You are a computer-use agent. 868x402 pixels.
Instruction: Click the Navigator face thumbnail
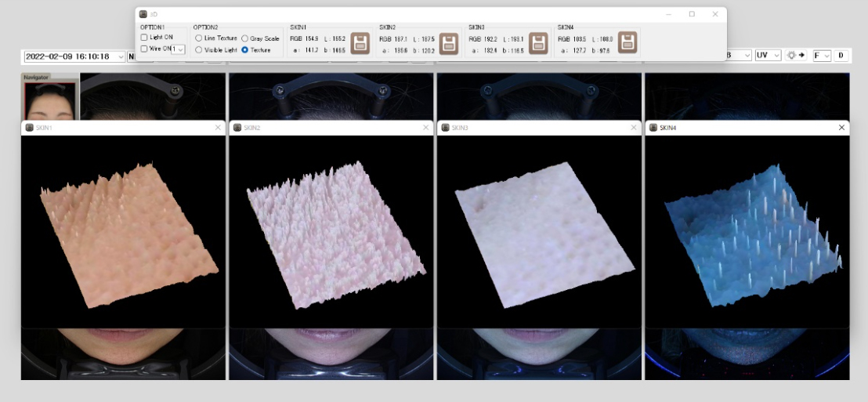(49, 100)
